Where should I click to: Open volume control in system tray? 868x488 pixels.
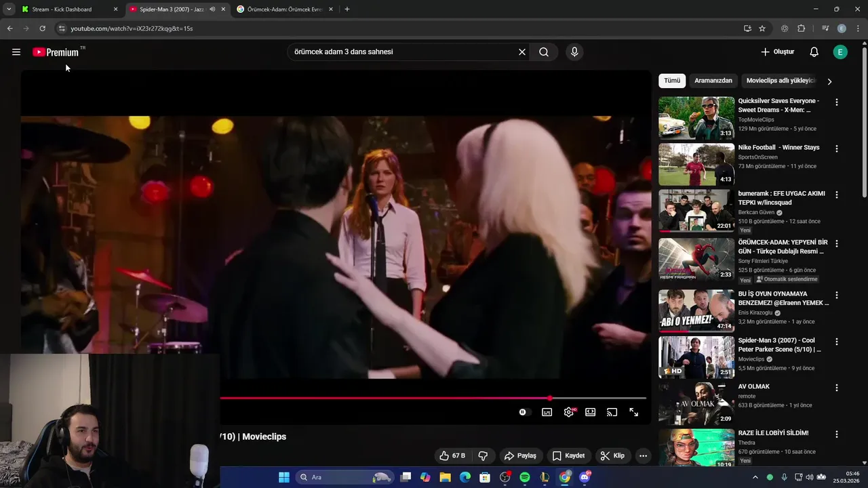pyautogui.click(x=810, y=477)
